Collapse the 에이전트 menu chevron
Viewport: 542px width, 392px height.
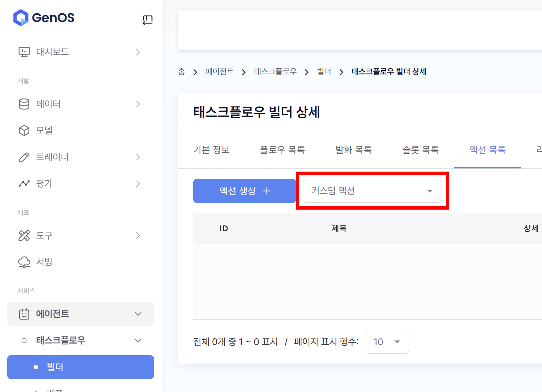pyautogui.click(x=138, y=314)
